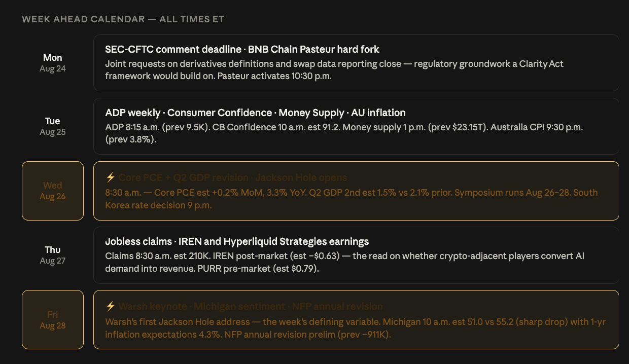
Task: Open the Jobless claims IREN earnings event title
Action: 237,241
